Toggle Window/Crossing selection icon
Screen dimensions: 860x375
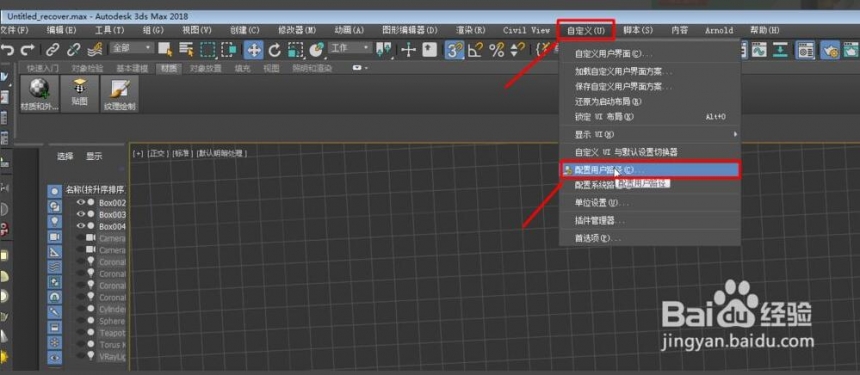coord(228,50)
